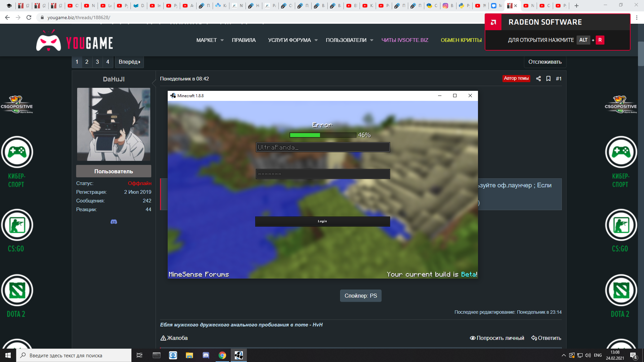Click the password field in Minecraft window
Viewport: 644px width, 362px height.
pos(323,174)
